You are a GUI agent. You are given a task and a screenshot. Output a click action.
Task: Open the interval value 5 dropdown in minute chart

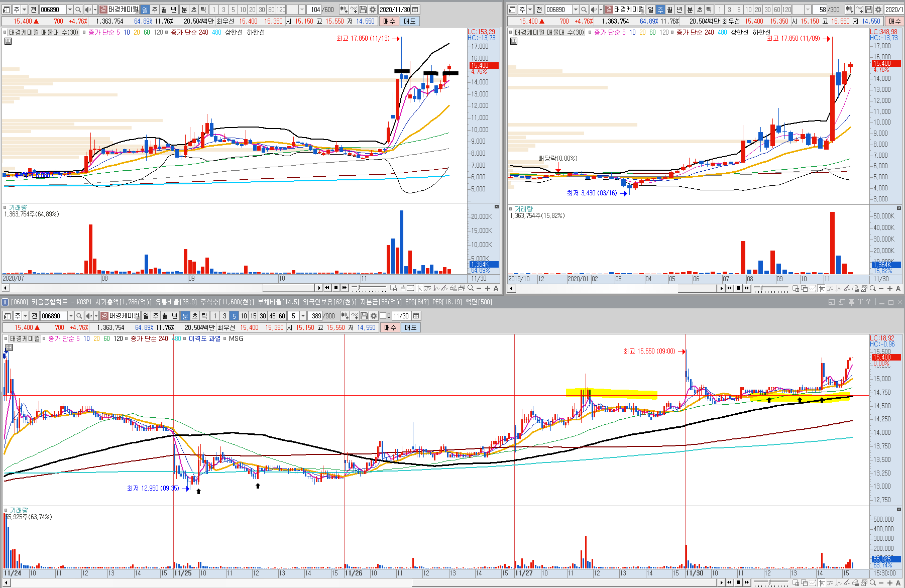coord(303,316)
